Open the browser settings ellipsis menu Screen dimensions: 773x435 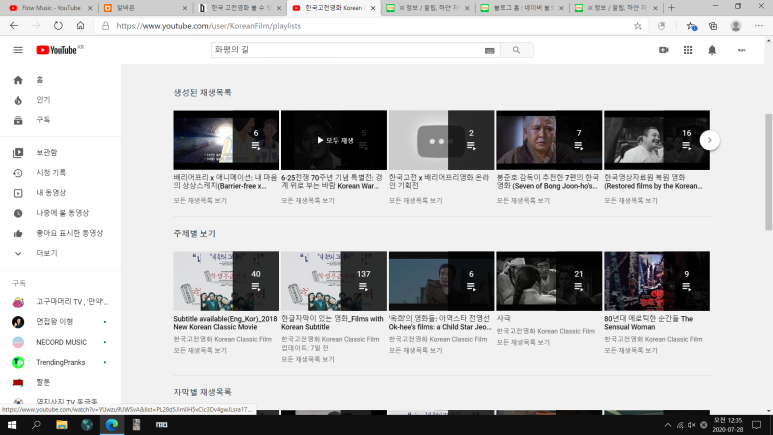point(759,26)
